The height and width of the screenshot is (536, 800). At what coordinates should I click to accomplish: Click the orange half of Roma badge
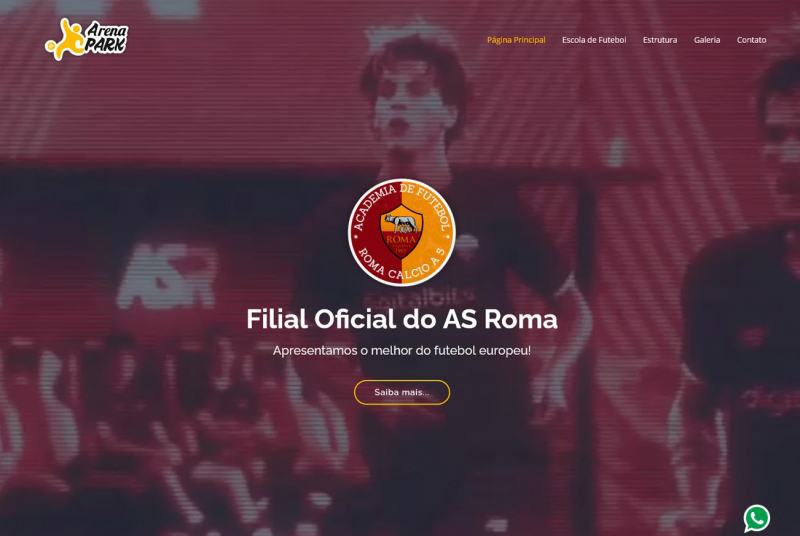(429, 232)
